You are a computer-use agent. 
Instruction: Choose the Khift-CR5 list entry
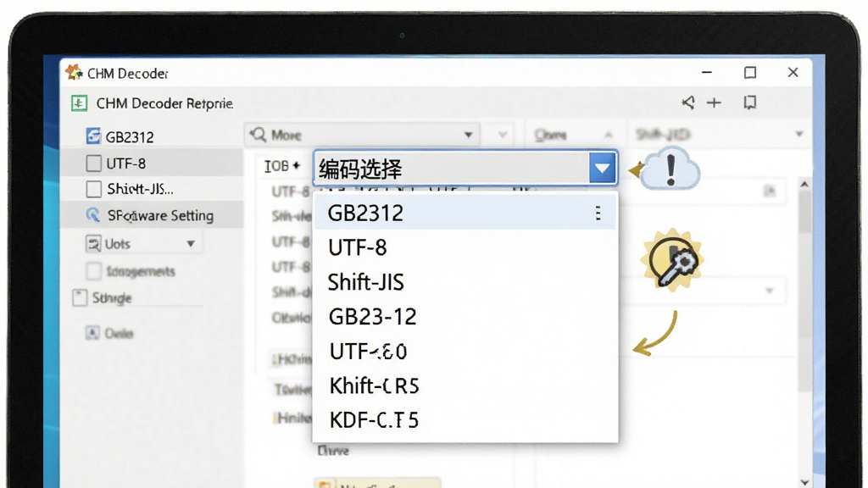point(465,385)
